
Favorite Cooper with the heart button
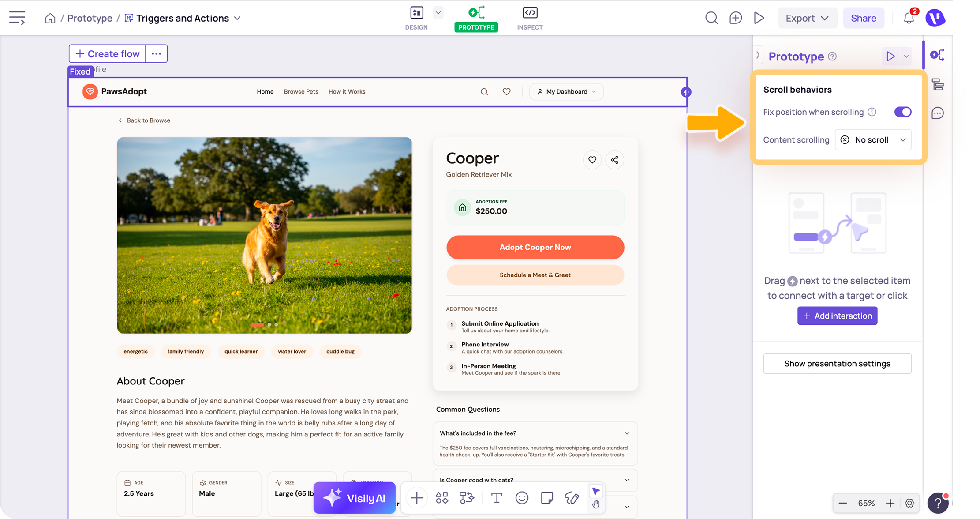click(592, 160)
